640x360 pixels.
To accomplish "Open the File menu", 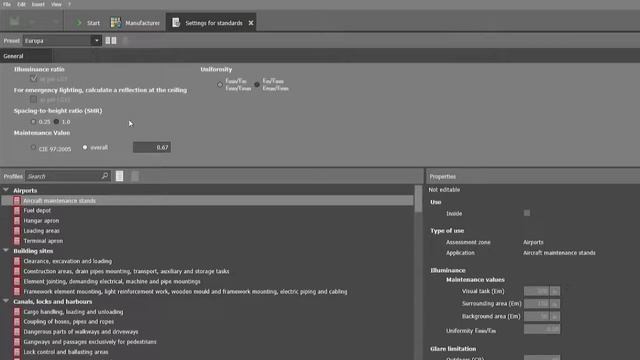I will [x=7, y=4].
